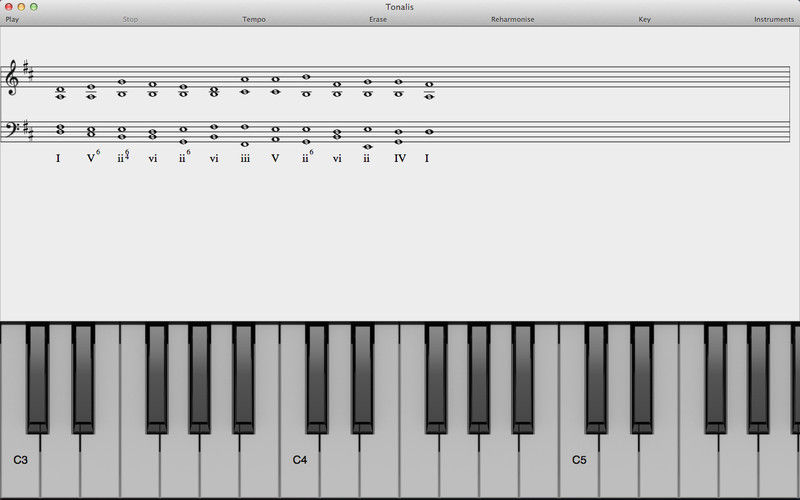Play the D3 white key
The image size is (800, 500).
click(60, 464)
